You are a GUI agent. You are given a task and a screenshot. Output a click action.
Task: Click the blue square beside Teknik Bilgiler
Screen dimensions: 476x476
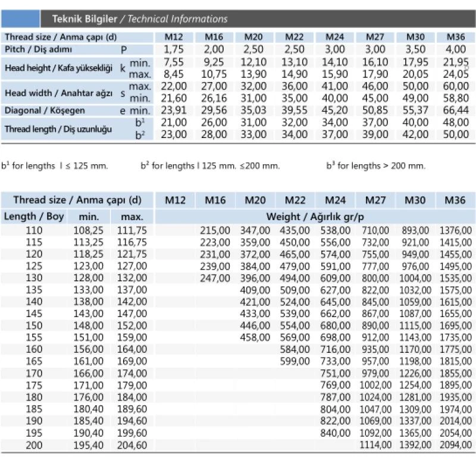tap(20, 19)
